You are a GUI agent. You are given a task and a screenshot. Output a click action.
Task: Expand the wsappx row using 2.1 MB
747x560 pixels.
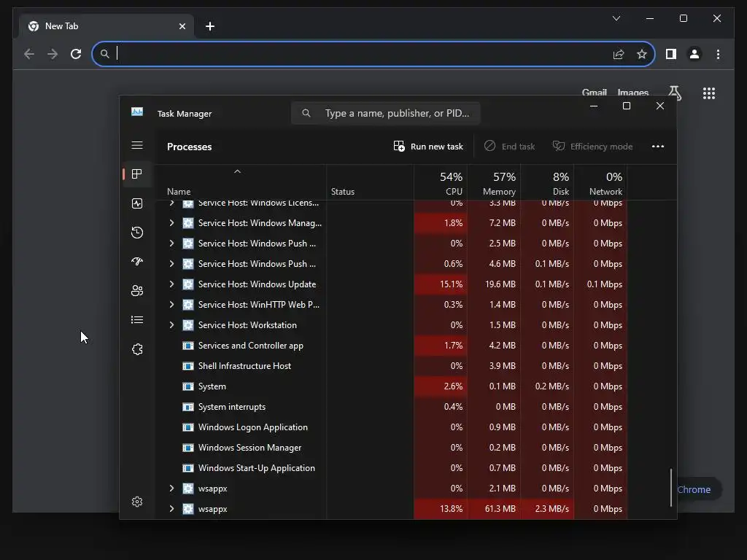pos(171,489)
